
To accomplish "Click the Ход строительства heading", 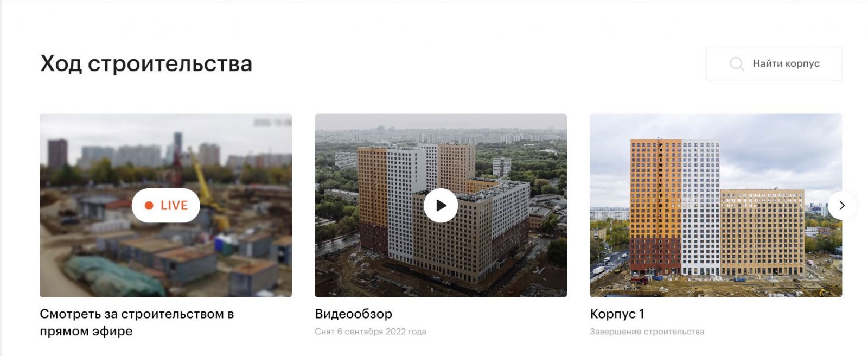I will click(146, 64).
